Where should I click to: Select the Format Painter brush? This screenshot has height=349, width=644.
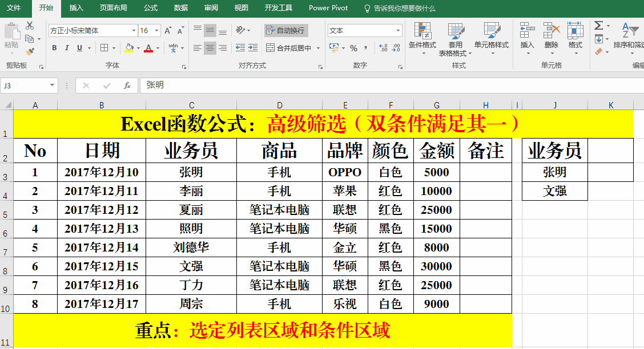pyautogui.click(x=30, y=52)
